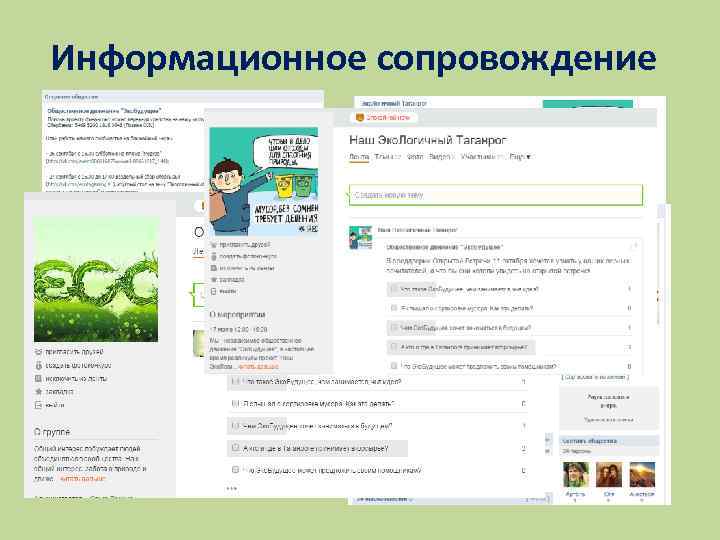Tick 'сортировке мусора' checkbox in Таганрог page poll
The width and height of the screenshot is (720, 540).
[x=394, y=308]
